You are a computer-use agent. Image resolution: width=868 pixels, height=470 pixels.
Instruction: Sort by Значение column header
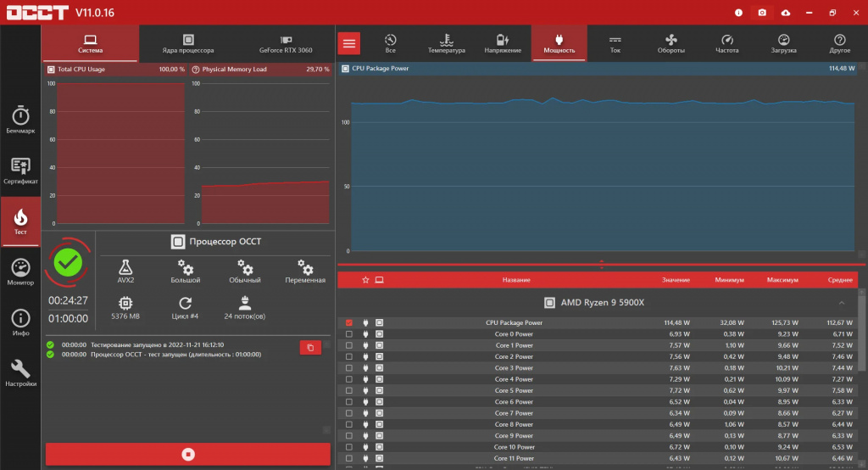[x=676, y=280]
